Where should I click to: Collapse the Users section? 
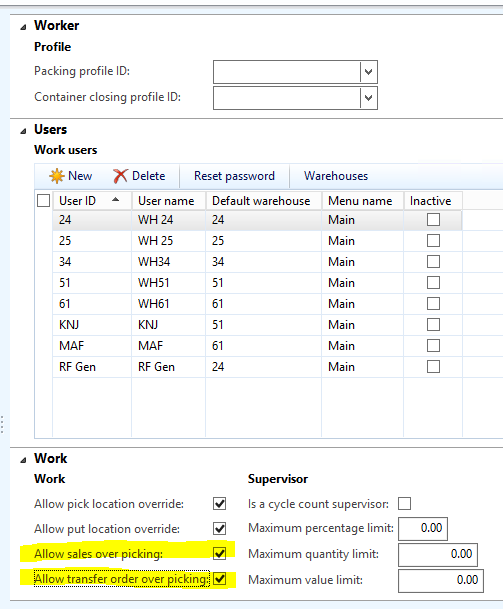coord(24,131)
